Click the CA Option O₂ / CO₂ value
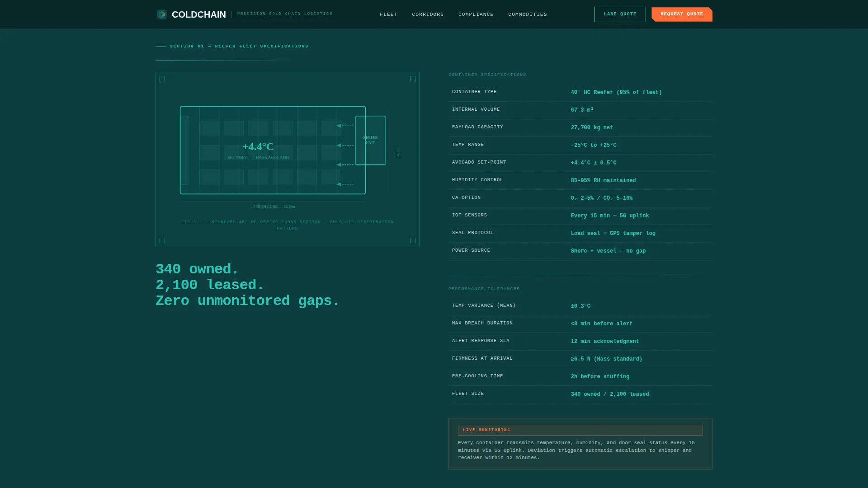This screenshot has width=868, height=488. pyautogui.click(x=601, y=198)
